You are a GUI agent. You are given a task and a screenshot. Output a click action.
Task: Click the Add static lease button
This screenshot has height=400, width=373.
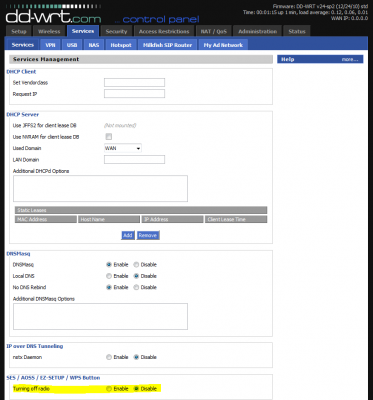point(128,235)
